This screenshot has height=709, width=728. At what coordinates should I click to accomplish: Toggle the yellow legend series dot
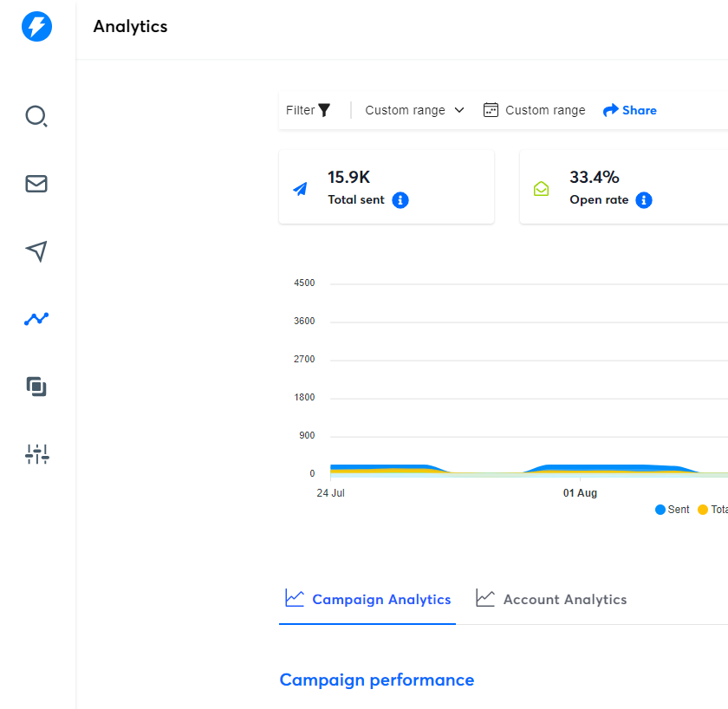click(703, 510)
